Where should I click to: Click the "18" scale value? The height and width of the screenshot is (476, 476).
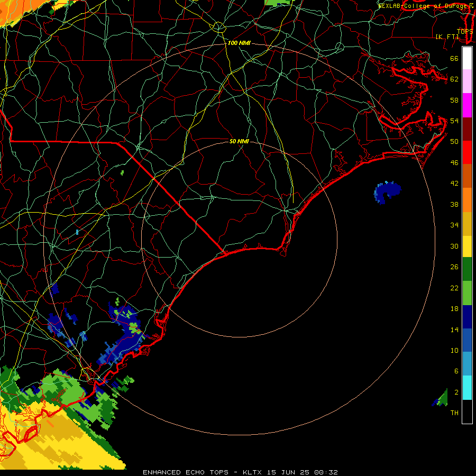click(454, 309)
